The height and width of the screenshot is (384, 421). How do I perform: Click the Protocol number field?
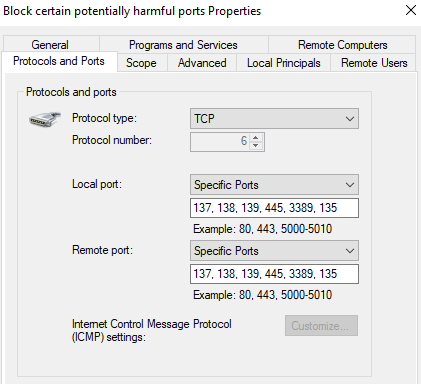pyautogui.click(x=220, y=142)
